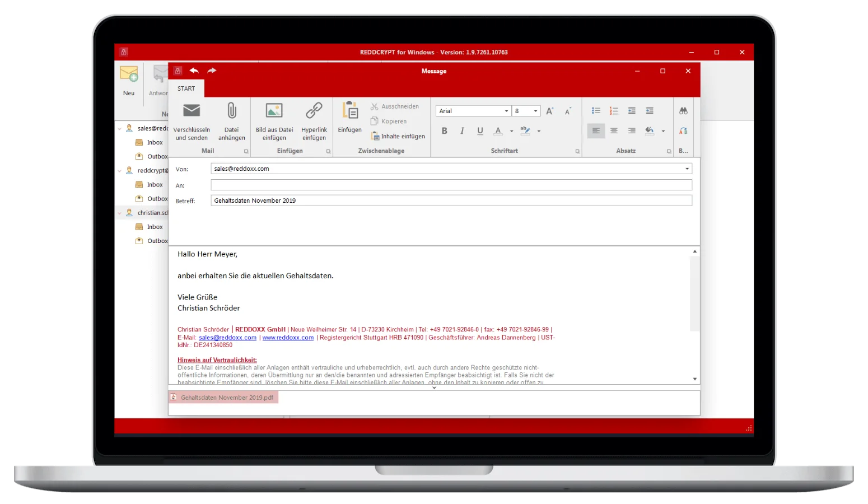The width and height of the screenshot is (868, 504).
Task: Open Outbox under sales@ account
Action: [x=151, y=157]
